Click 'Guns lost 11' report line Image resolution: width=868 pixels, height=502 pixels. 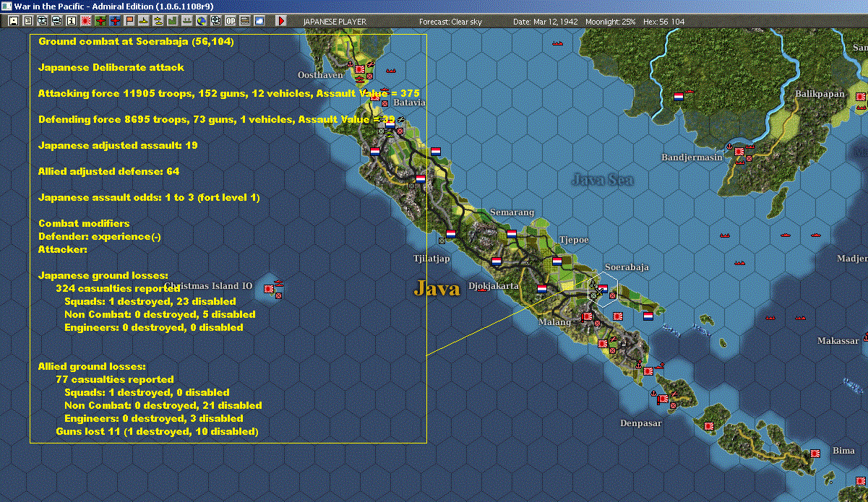[x=157, y=431]
